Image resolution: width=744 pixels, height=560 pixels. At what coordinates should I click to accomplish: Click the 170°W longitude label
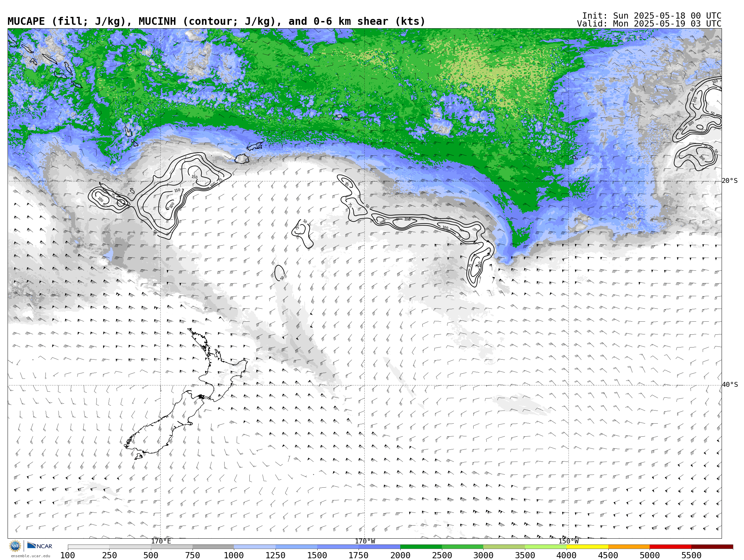click(x=365, y=541)
